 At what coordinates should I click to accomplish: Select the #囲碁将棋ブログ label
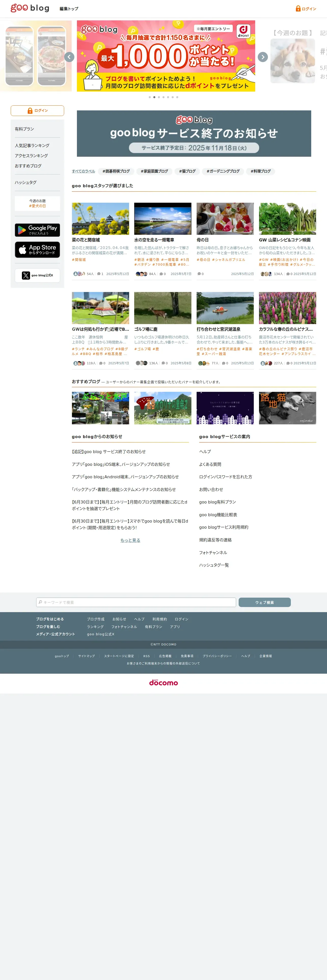coord(116,171)
